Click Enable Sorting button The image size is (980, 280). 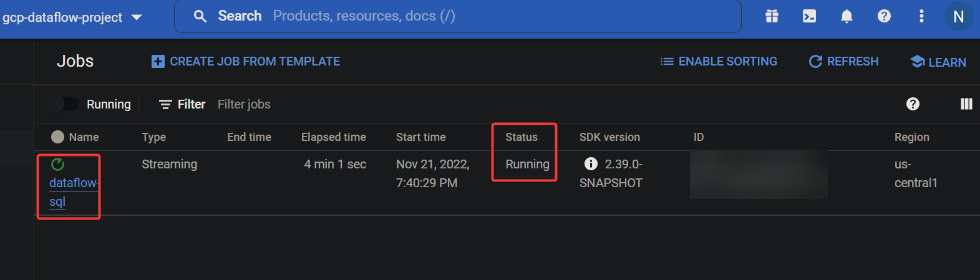point(719,61)
